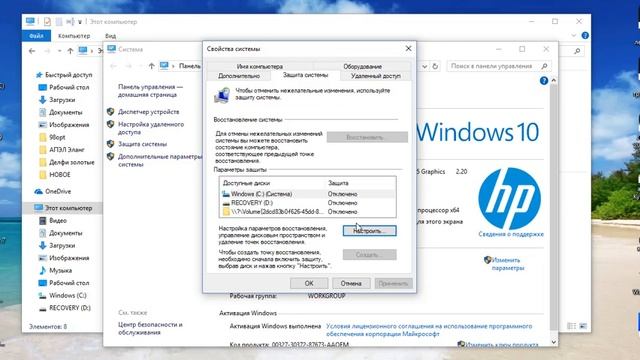Switch Explorer to large icons view
Viewport: 640px width, 360px height.
(x=583, y=326)
